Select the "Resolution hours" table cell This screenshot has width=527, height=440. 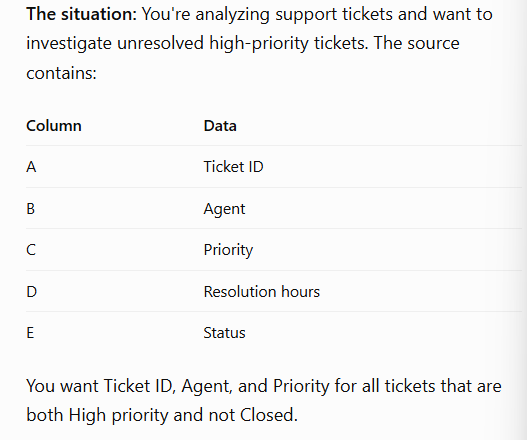click(262, 291)
